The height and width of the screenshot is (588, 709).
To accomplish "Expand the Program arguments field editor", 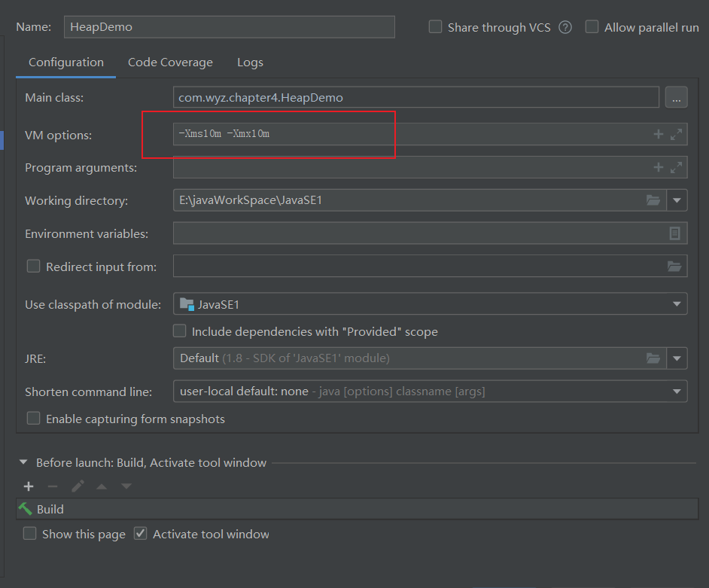I will [676, 168].
